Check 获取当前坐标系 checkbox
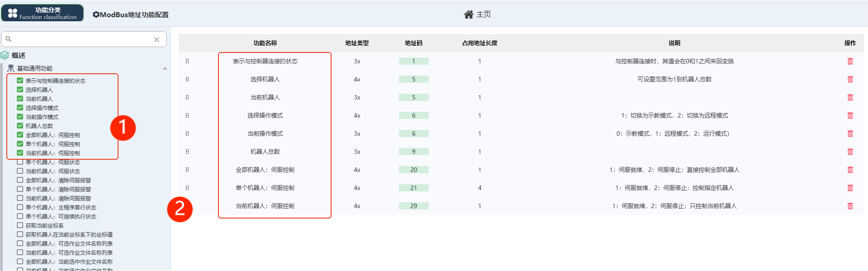Screen dimensions: 868x271 pyautogui.click(x=20, y=225)
